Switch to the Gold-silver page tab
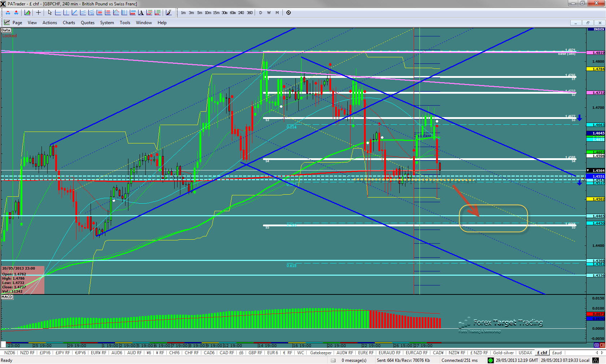The width and height of the screenshot is (606, 364). [x=503, y=353]
